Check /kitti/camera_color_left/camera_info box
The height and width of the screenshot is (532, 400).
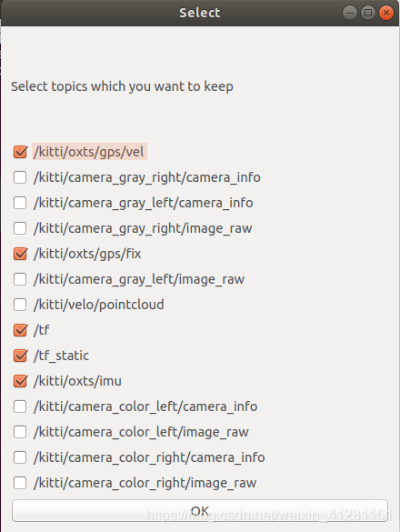[x=20, y=407]
